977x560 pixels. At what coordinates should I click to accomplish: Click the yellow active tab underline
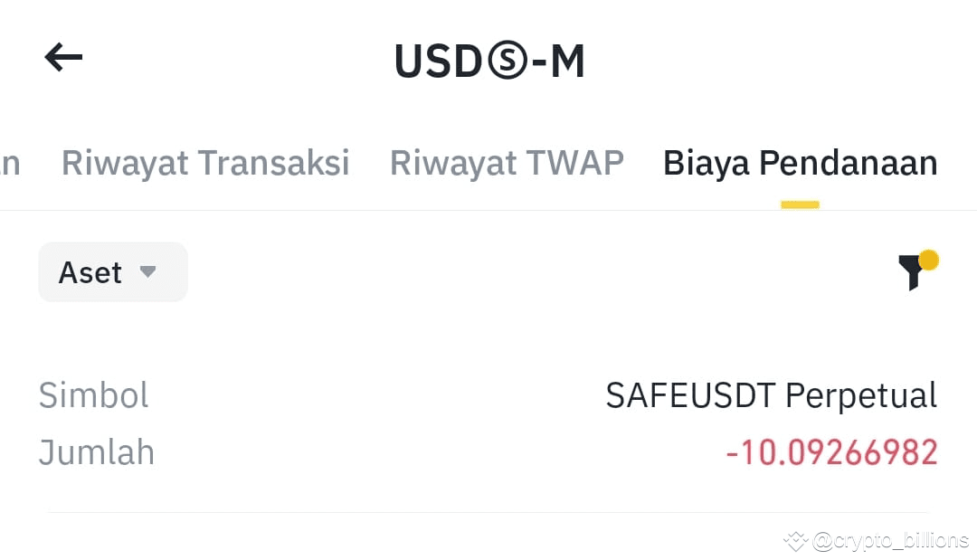coord(800,204)
